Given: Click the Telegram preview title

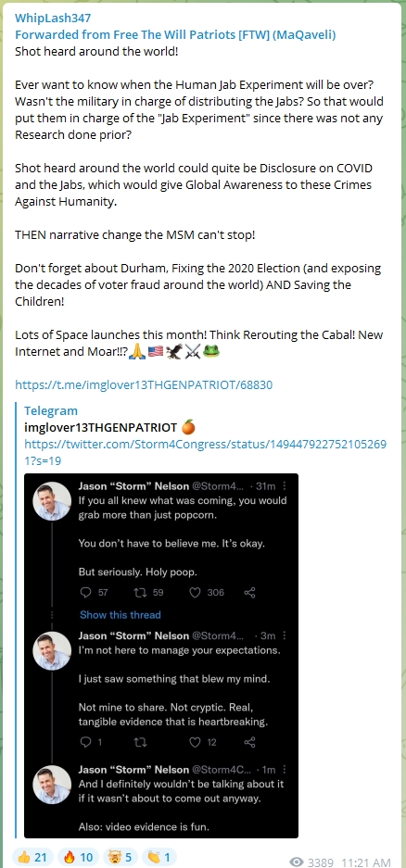Looking at the screenshot, I should 51,410.
